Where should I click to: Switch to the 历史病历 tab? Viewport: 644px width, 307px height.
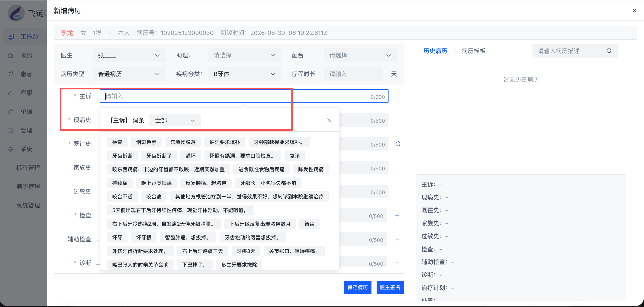click(x=435, y=51)
